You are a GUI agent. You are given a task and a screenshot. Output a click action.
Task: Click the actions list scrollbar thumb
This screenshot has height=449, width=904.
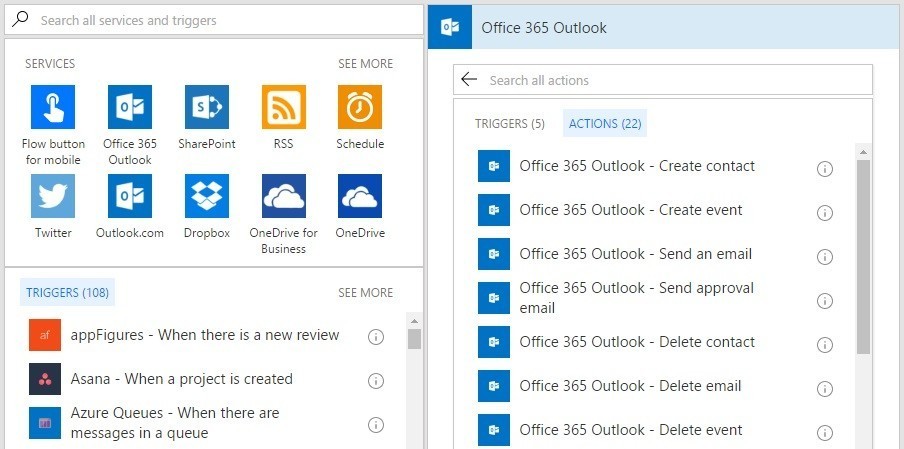[863, 256]
